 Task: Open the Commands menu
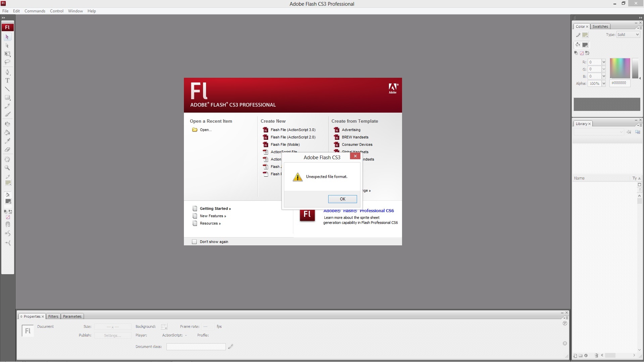point(35,11)
